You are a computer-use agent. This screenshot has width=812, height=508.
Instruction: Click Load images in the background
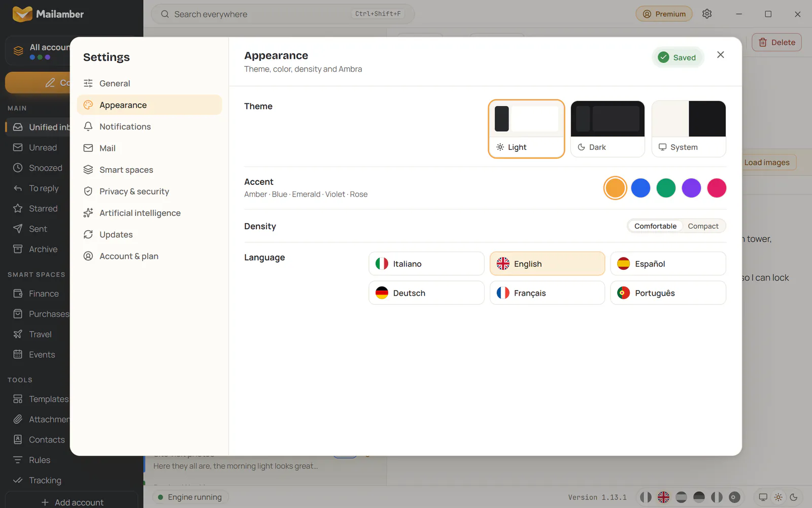(767, 163)
